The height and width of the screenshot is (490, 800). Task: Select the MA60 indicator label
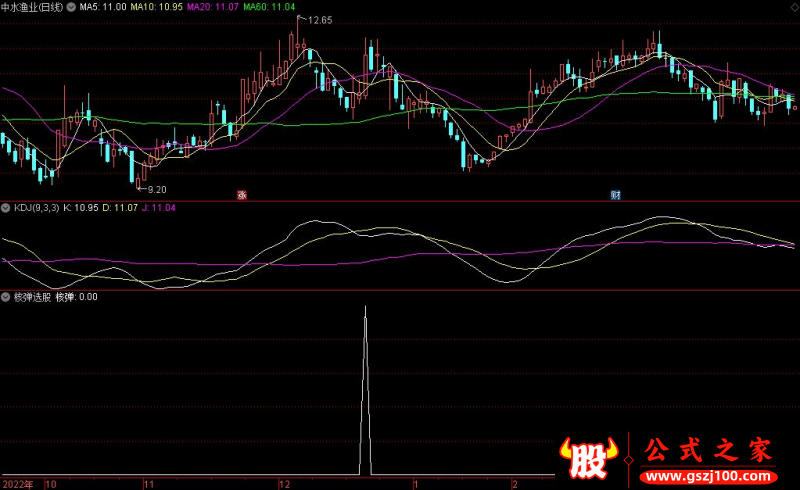click(x=271, y=6)
